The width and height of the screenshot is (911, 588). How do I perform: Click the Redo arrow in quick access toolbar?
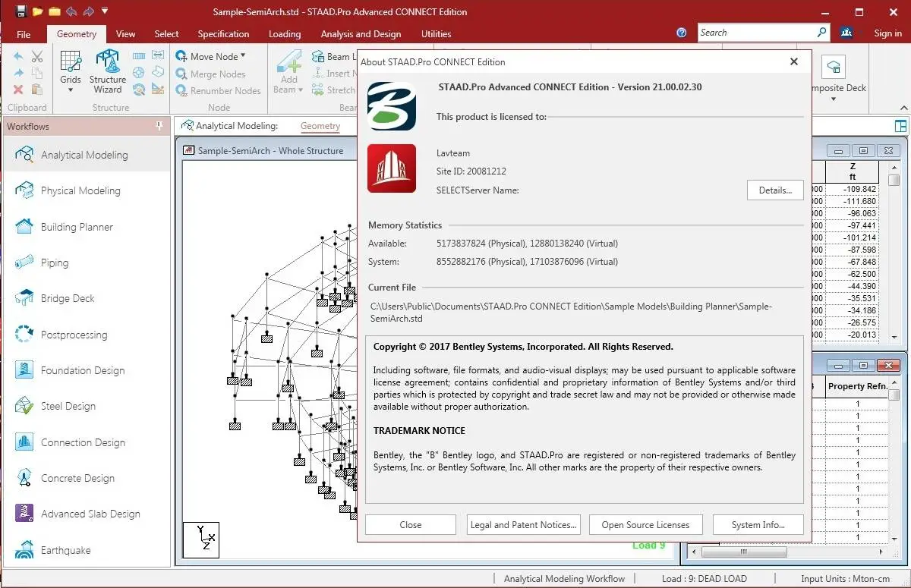[x=88, y=11]
